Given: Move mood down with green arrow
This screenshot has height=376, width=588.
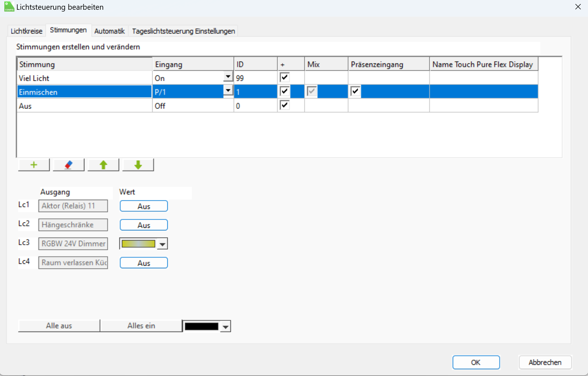Looking at the screenshot, I should (138, 165).
